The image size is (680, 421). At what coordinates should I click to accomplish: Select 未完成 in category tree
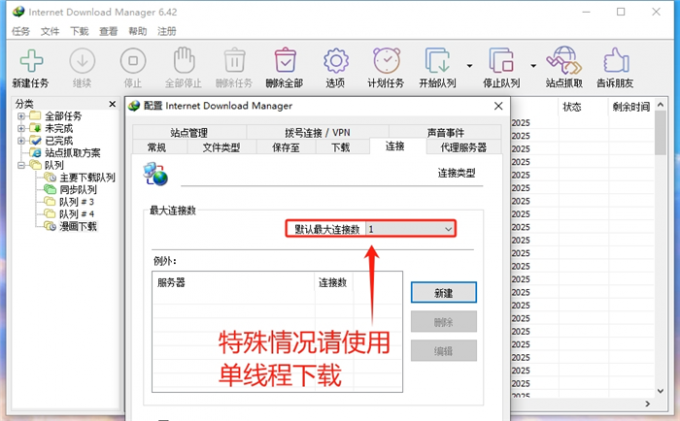(x=59, y=128)
